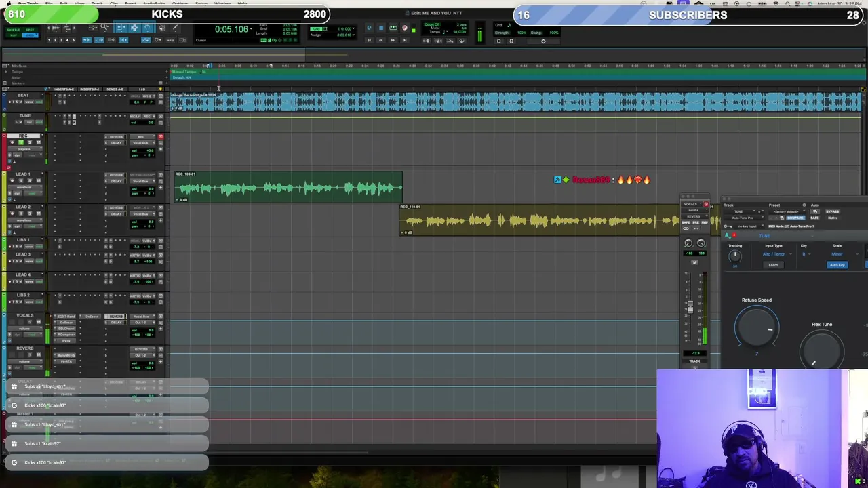
Task: Recall zoom preset 3
Action: click(x=61, y=40)
